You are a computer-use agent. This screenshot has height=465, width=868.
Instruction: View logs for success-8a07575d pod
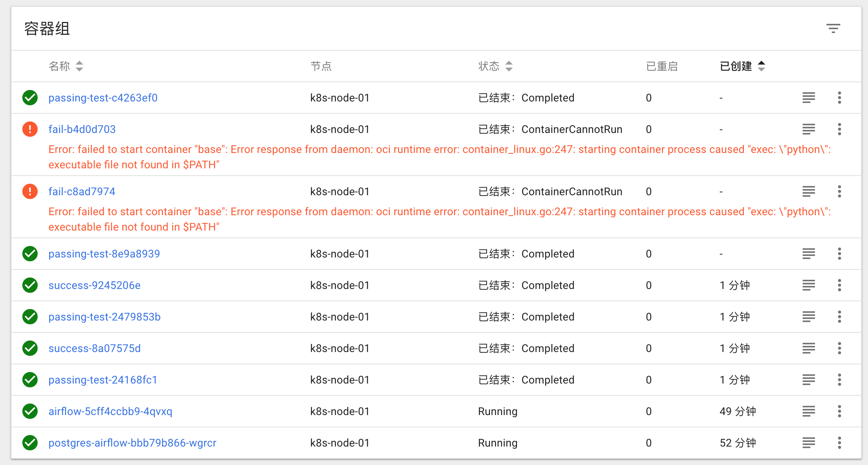click(x=808, y=348)
